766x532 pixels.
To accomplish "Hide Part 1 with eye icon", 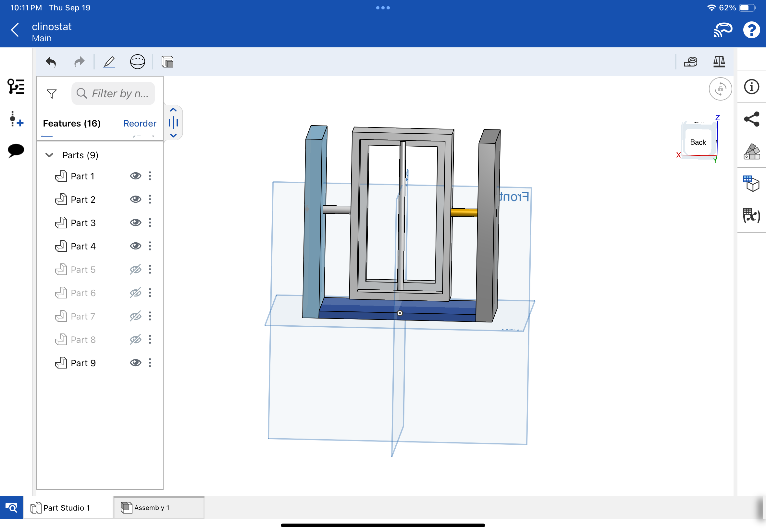I will [135, 176].
